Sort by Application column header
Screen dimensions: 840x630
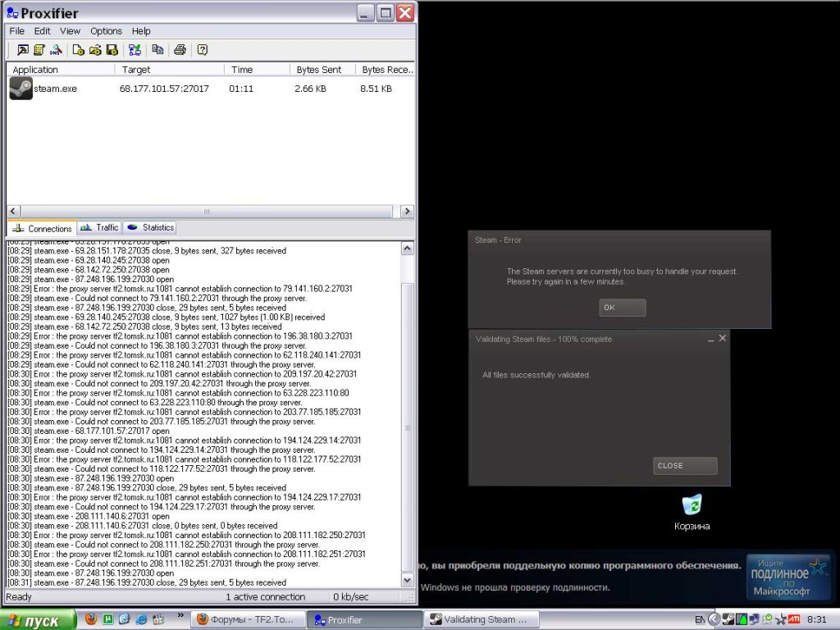[61, 70]
